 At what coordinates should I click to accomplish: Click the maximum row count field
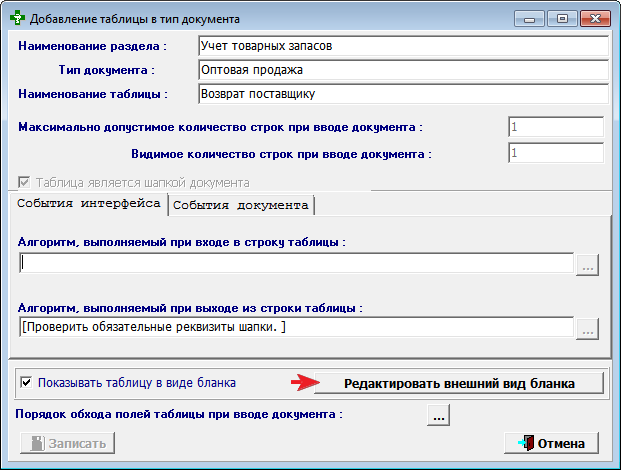pyautogui.click(x=554, y=128)
